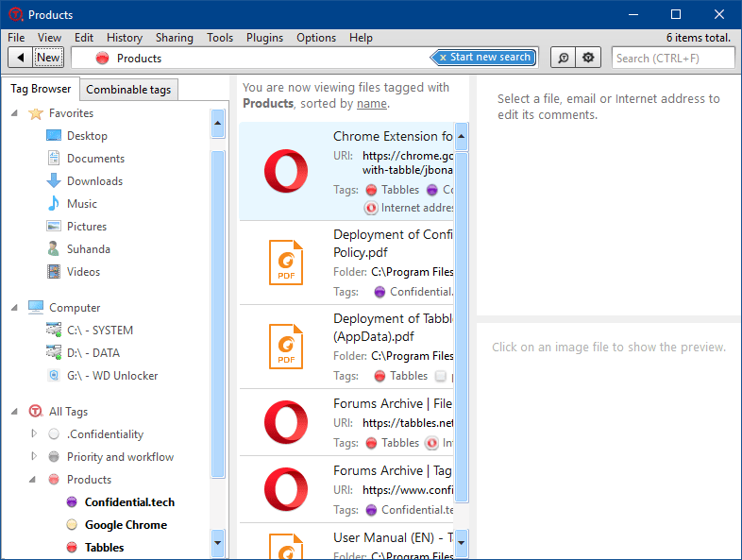742x560 pixels.
Task: Click the Documents icon in Favorites
Action: click(54, 158)
